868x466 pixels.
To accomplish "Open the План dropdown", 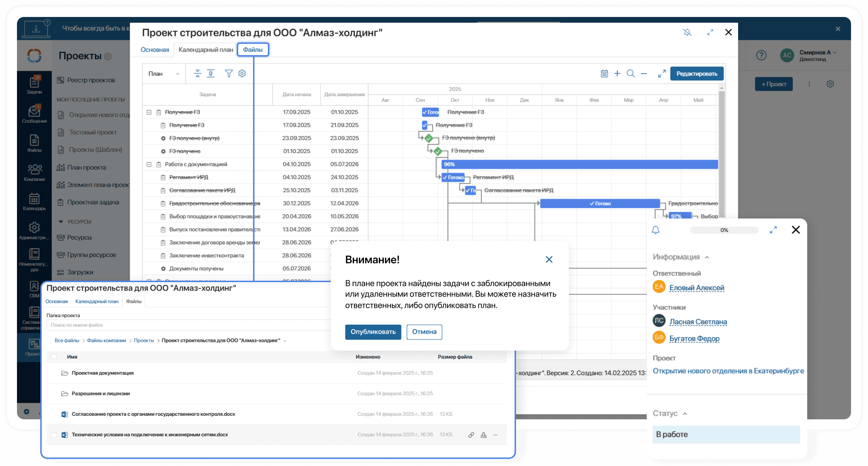I will click(x=164, y=74).
